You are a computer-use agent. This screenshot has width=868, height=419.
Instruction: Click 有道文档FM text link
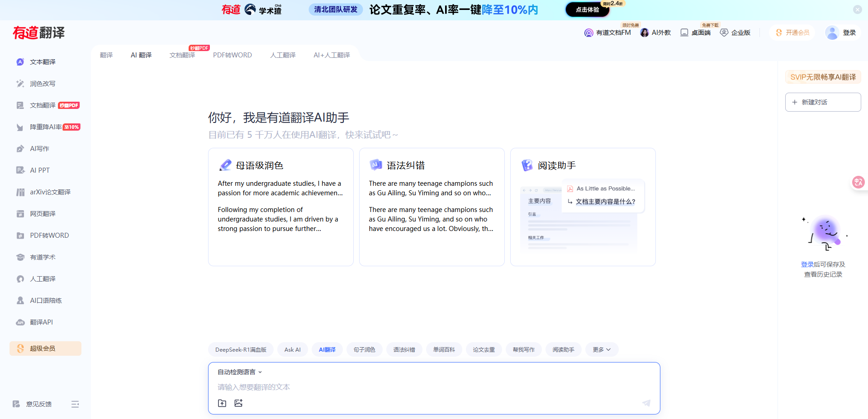pyautogui.click(x=613, y=33)
